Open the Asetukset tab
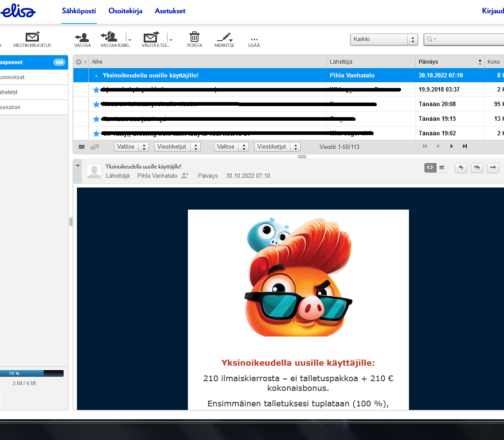The image size is (504, 440). pyautogui.click(x=170, y=11)
